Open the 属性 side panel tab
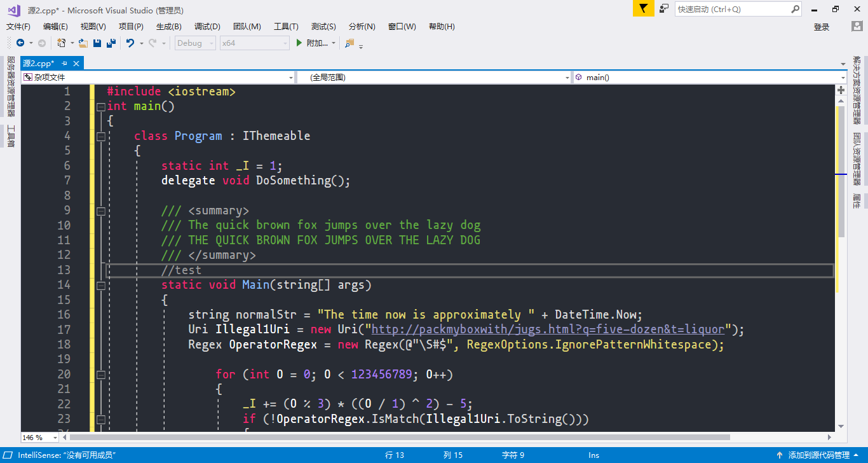This screenshot has height=463, width=868. (x=857, y=201)
